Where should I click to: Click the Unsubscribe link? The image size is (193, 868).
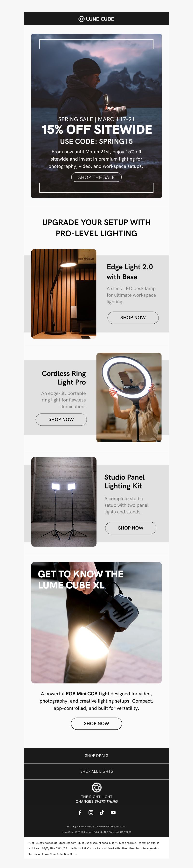point(118,827)
